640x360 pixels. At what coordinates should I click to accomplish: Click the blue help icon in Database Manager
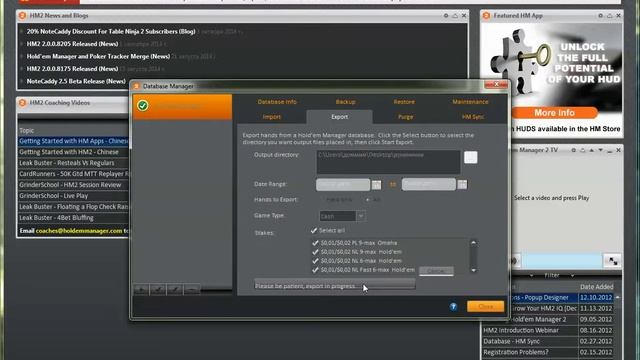point(453,307)
